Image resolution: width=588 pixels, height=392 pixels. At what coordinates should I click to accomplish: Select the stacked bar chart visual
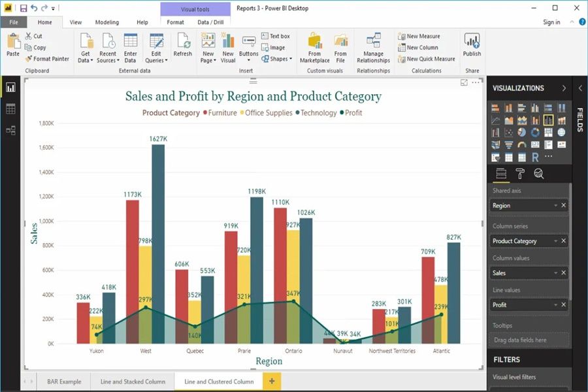tap(495, 108)
